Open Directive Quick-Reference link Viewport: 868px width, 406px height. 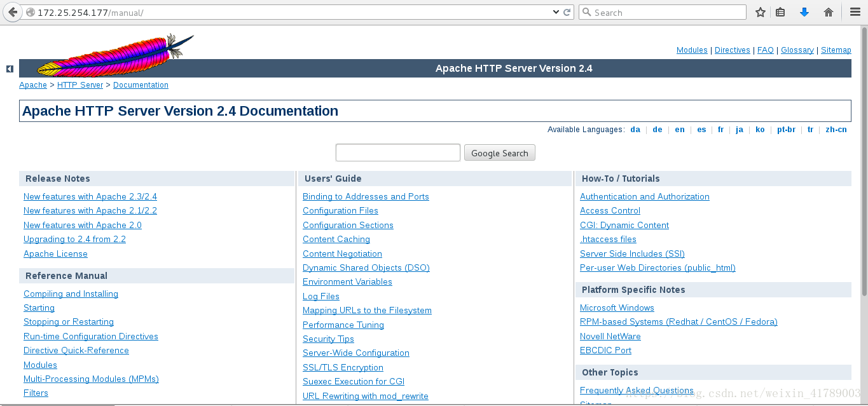76,351
